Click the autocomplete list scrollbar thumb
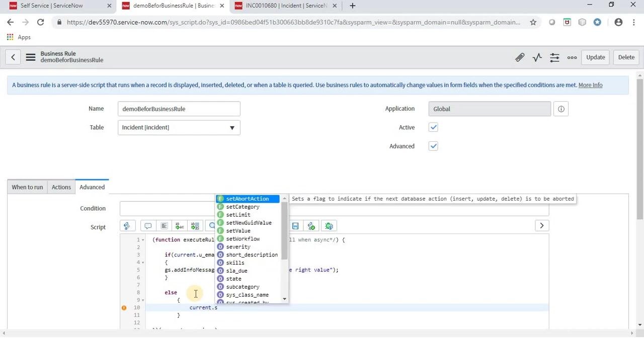Screen dimensions: 644x339 coord(285,231)
